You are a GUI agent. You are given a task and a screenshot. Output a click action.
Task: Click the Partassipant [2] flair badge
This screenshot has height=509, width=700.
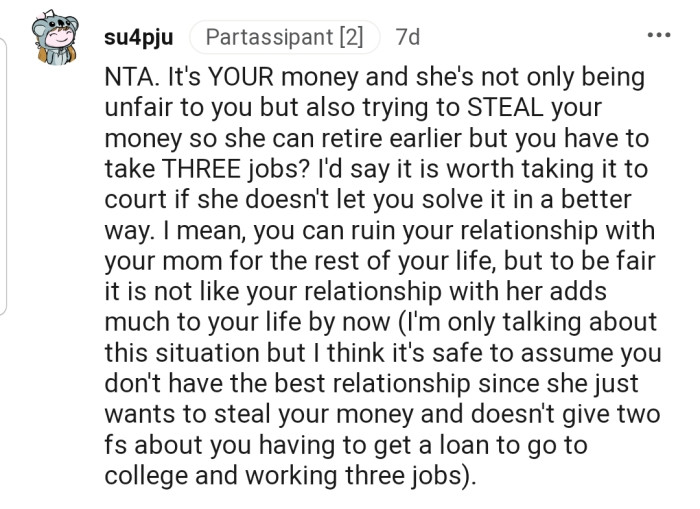(284, 38)
